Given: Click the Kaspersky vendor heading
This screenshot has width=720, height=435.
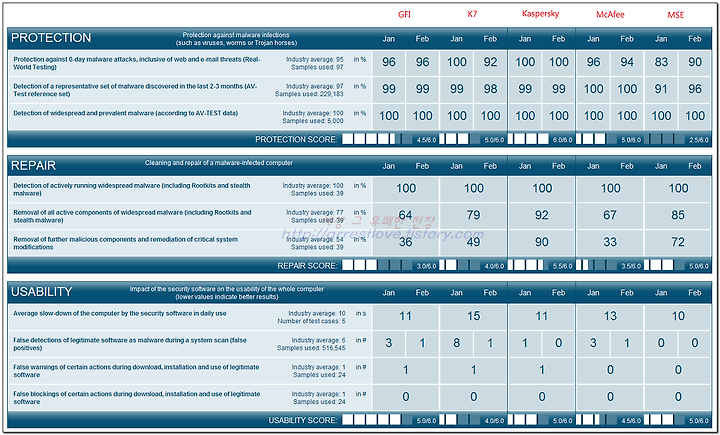Looking at the screenshot, I should (x=540, y=14).
